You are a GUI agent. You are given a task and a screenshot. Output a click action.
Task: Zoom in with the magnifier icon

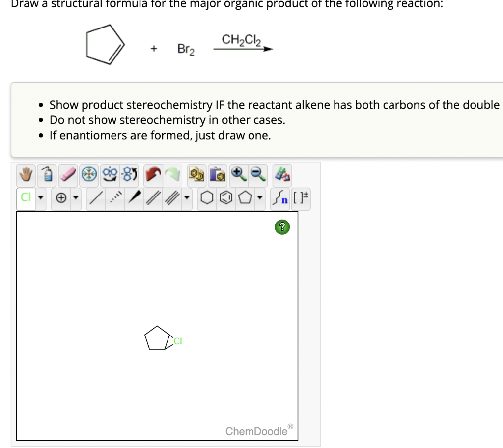tap(239, 174)
